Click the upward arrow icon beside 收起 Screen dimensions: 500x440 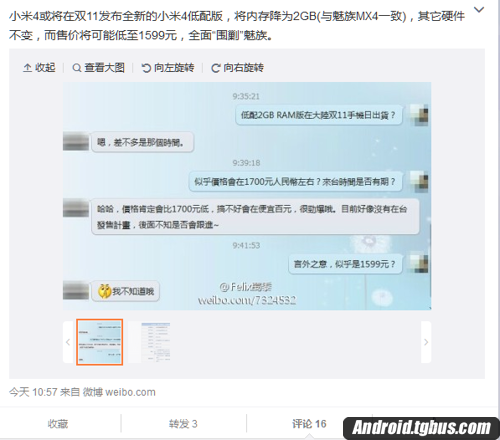[x=27, y=68]
